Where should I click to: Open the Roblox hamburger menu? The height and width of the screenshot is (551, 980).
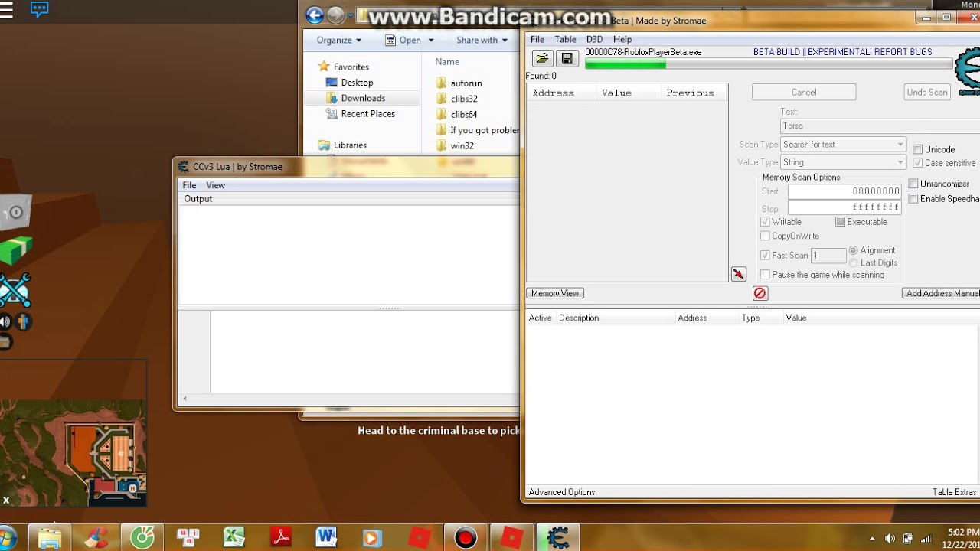pos(7,10)
